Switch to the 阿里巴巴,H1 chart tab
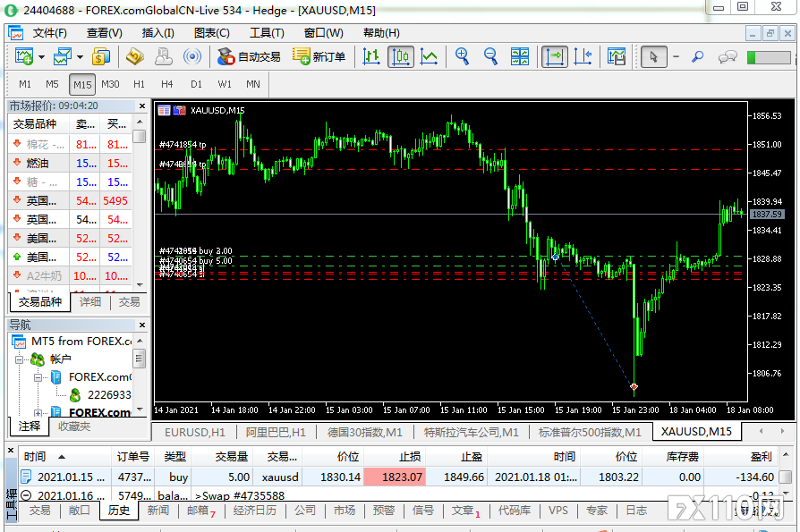 coord(276,433)
